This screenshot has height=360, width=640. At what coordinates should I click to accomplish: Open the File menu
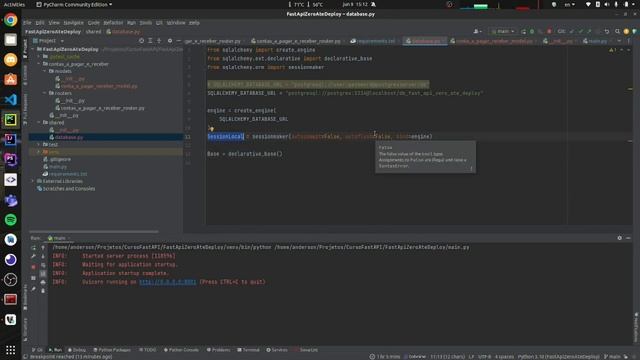click(27, 23)
